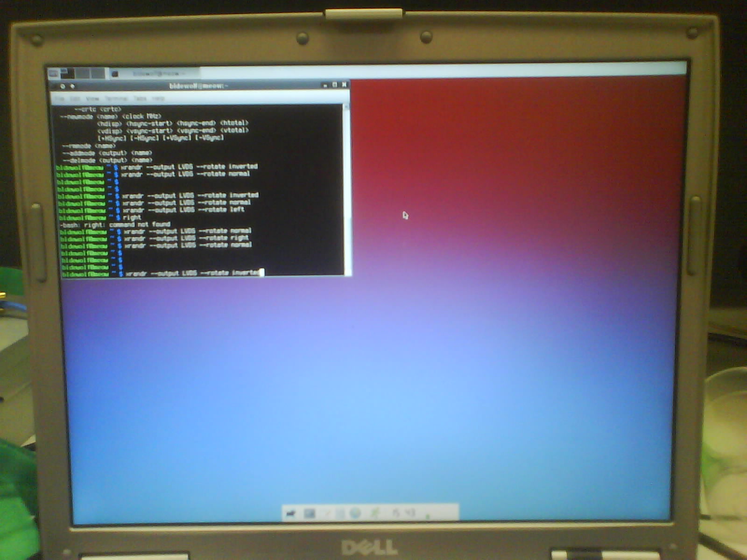The width and height of the screenshot is (747, 560).
Task: Open the Terminal menu in menubar
Action: [116, 98]
